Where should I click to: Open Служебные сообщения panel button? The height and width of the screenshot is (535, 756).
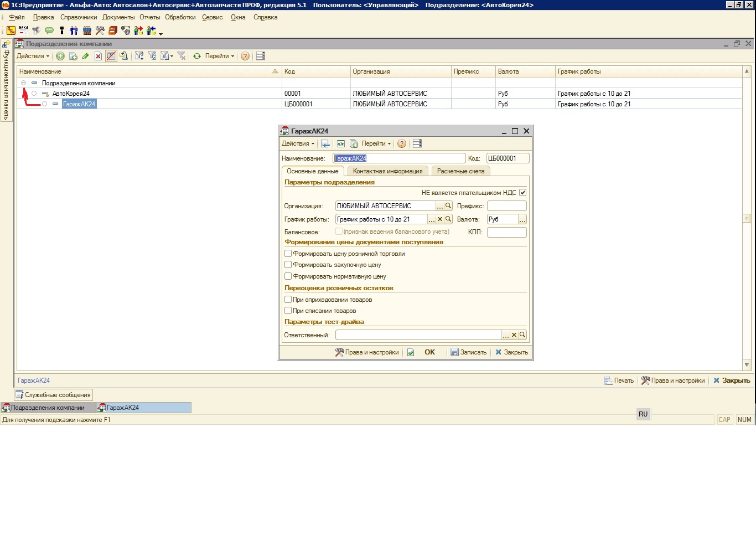click(x=53, y=395)
